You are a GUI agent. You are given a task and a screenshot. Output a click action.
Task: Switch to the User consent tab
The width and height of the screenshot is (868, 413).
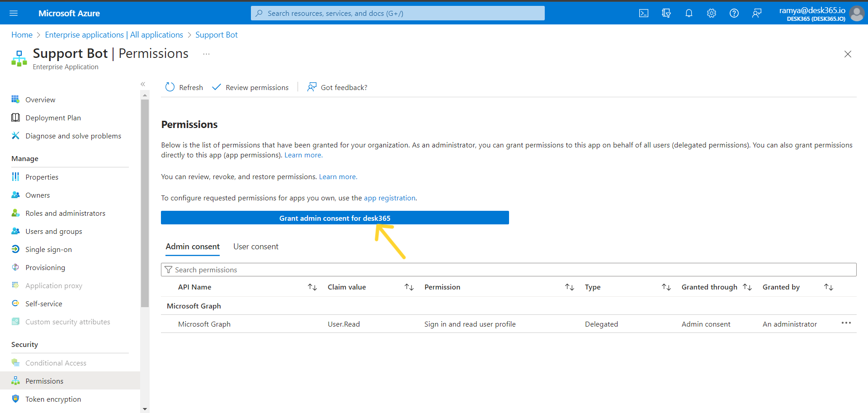pos(255,247)
